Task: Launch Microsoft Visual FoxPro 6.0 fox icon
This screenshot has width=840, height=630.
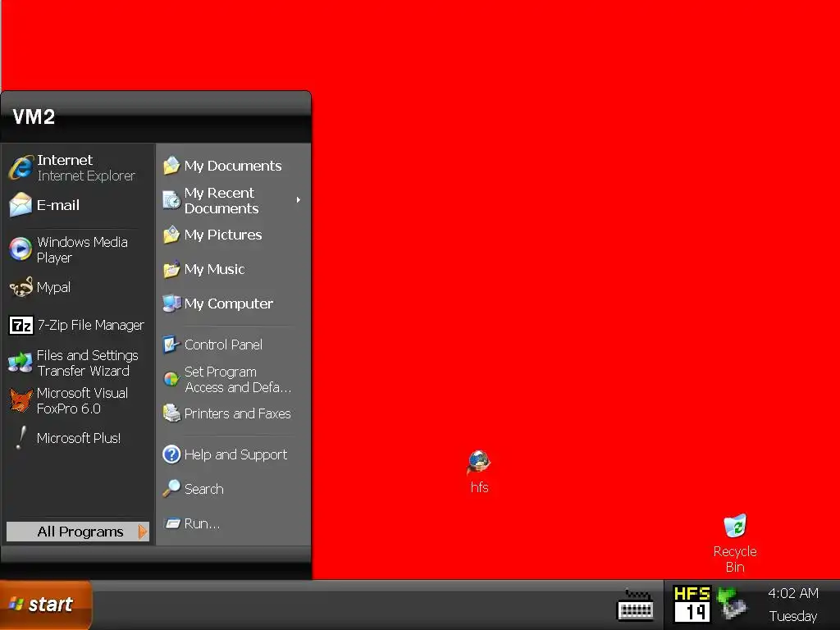Action: tap(21, 400)
